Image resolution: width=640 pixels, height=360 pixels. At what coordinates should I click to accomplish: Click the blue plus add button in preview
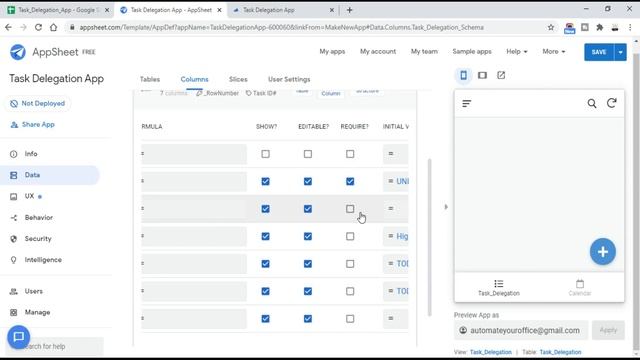point(603,251)
